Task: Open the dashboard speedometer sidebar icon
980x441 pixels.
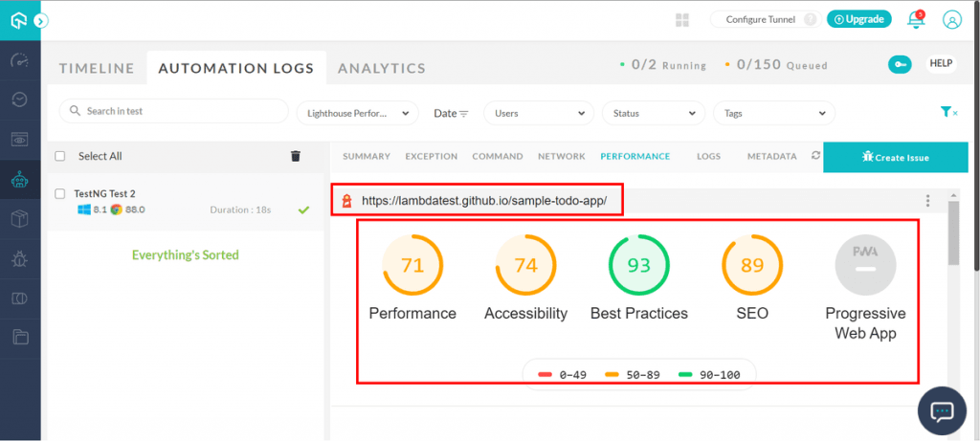Action: (x=20, y=60)
